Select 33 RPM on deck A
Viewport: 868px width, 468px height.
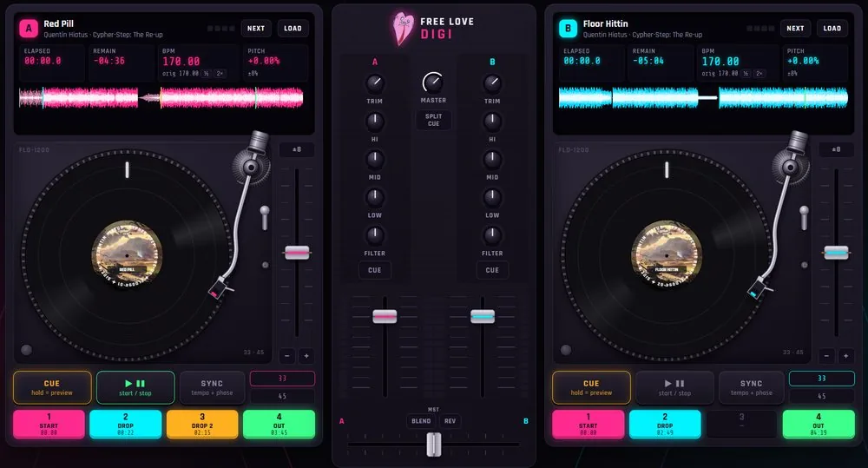(x=282, y=379)
